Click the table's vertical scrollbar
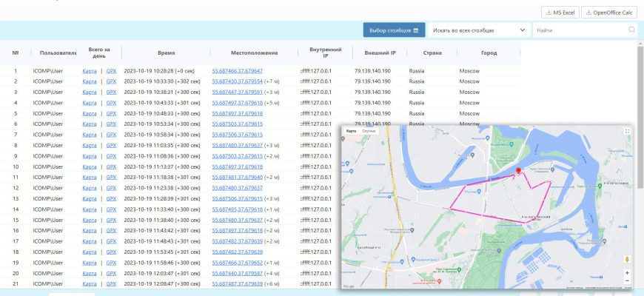Screen dimensions: 644x296 pyautogui.click(x=640, y=148)
